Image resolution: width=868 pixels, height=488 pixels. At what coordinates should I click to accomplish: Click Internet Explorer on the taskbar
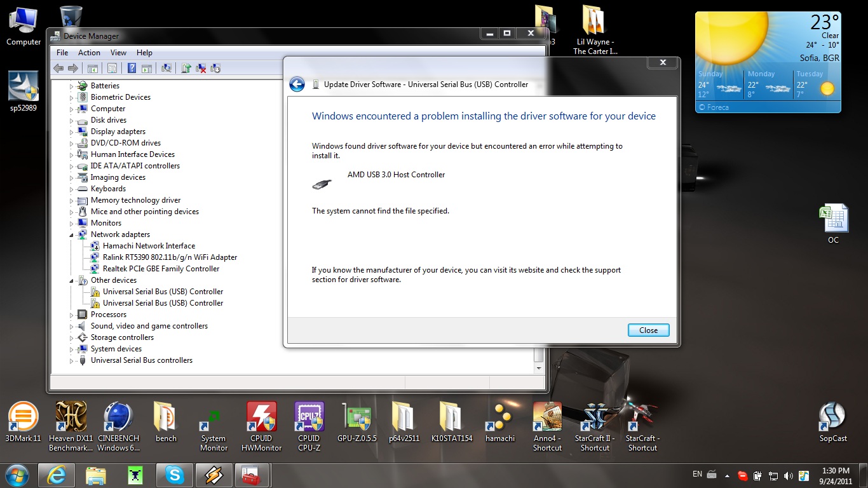[56, 475]
